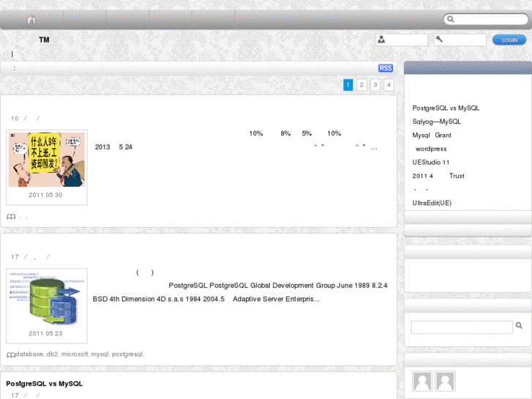Open the RSS feed badge

[x=386, y=68]
